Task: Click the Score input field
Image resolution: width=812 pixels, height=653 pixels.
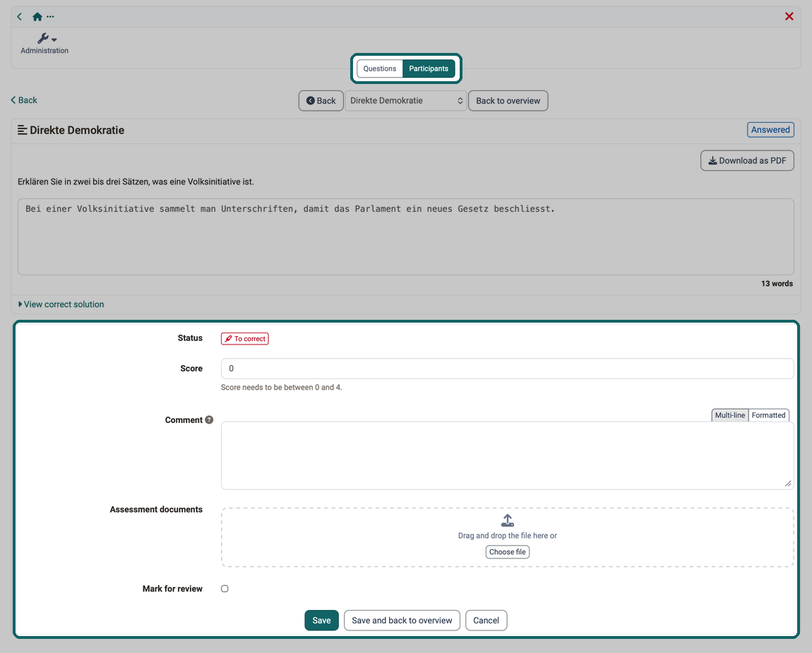Action: click(x=507, y=369)
